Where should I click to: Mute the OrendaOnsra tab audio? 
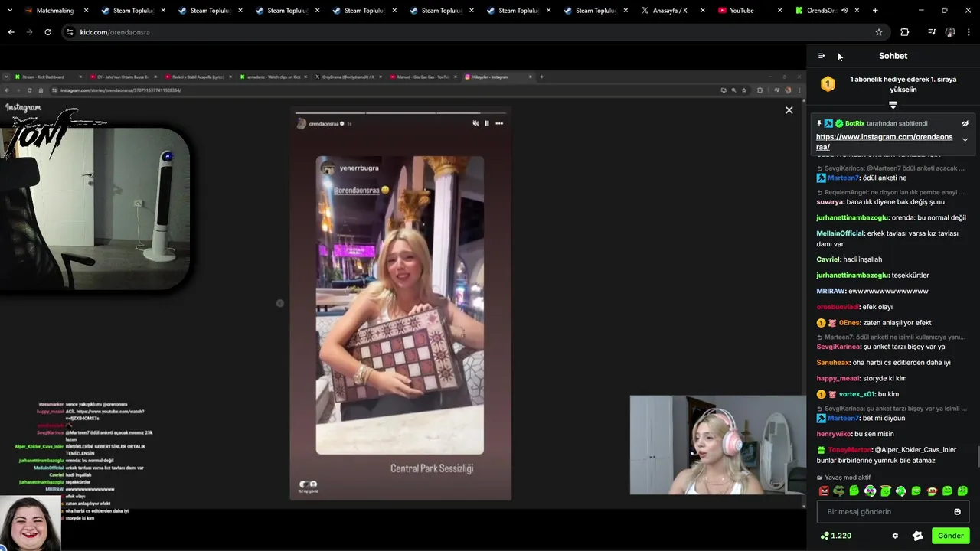[844, 11]
